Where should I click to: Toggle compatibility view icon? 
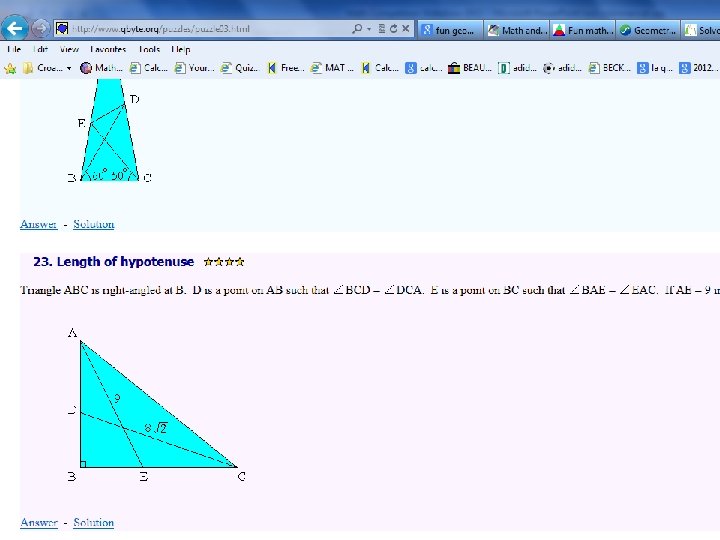click(x=382, y=28)
